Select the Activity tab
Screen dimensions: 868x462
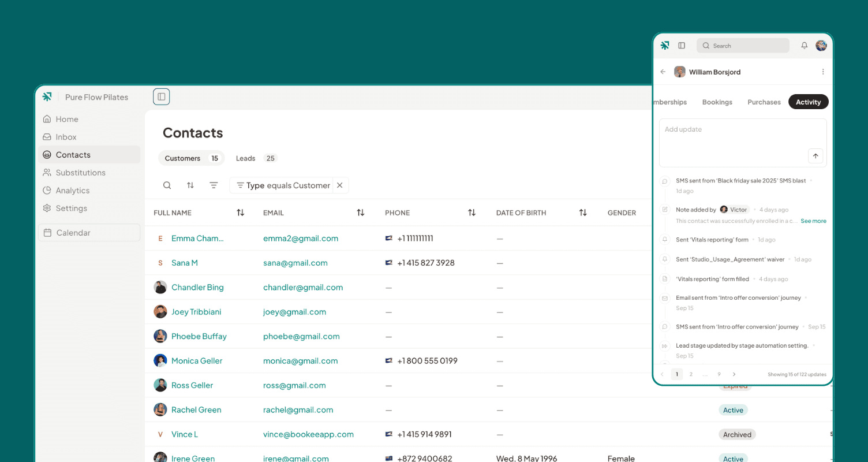point(808,102)
